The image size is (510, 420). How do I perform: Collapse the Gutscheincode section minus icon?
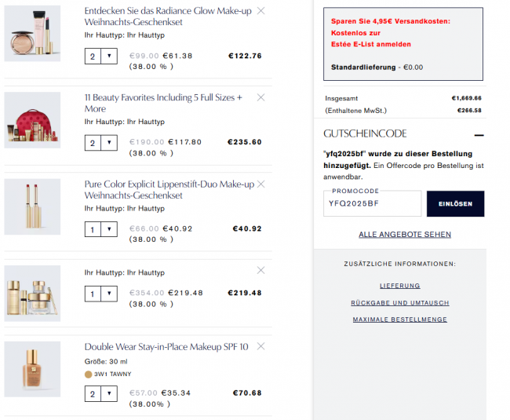coord(479,135)
